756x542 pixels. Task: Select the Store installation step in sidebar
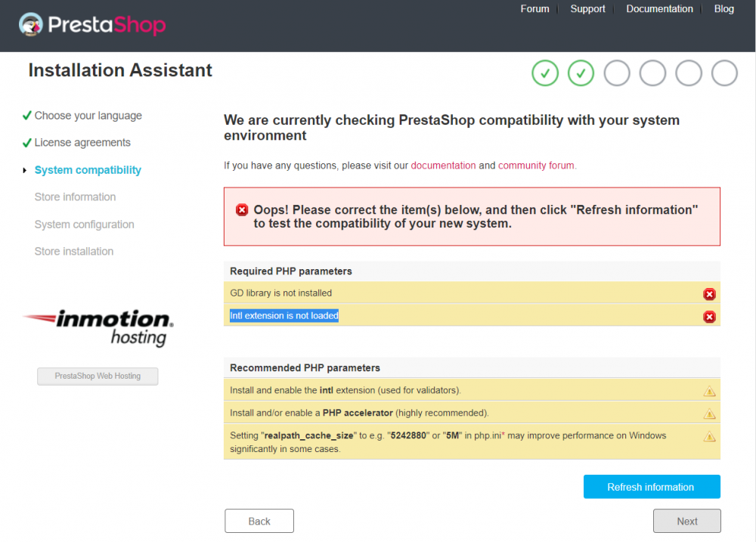click(x=73, y=251)
